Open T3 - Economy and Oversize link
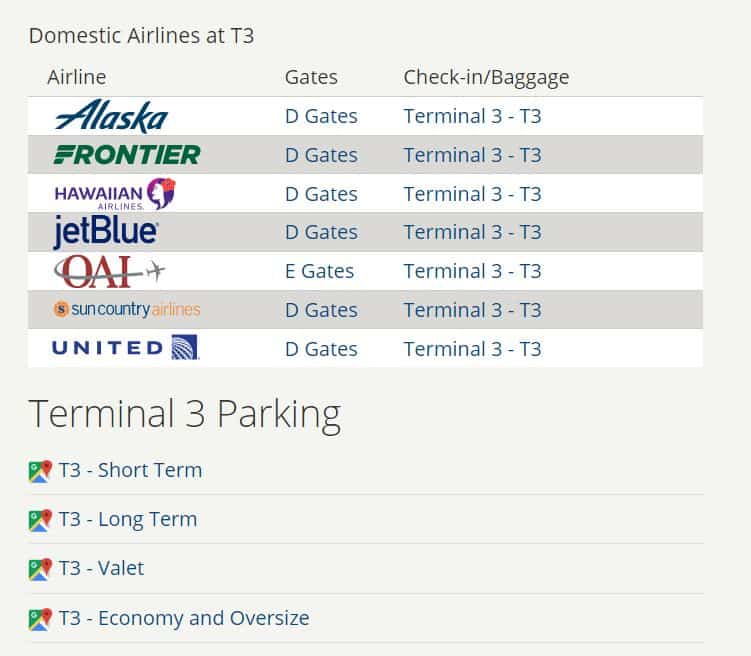 184,618
